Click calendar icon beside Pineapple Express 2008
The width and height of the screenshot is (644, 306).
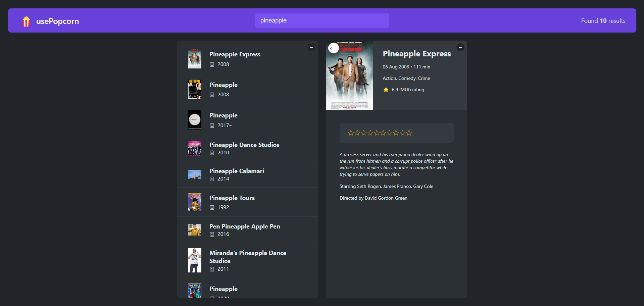tap(212, 64)
